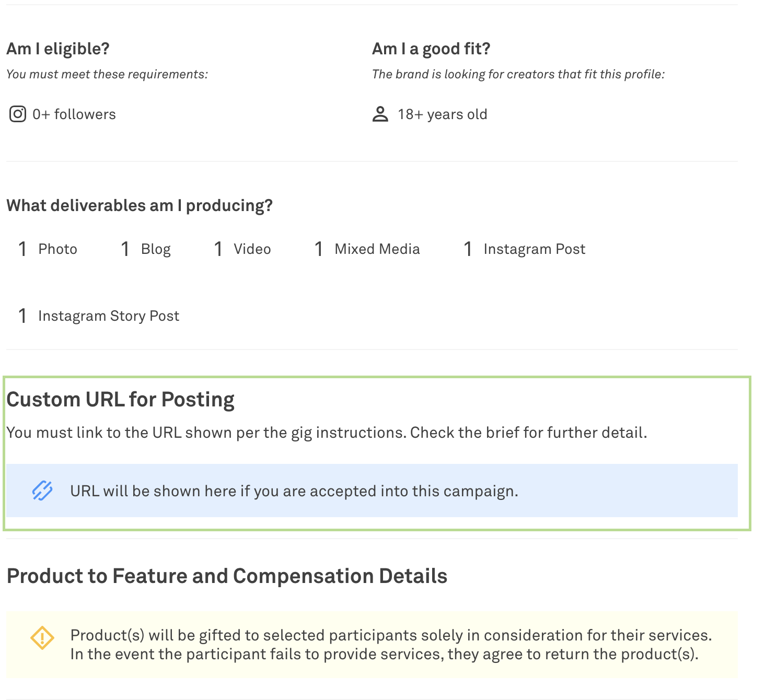Click the Mixed Media deliverable item

coord(377,249)
